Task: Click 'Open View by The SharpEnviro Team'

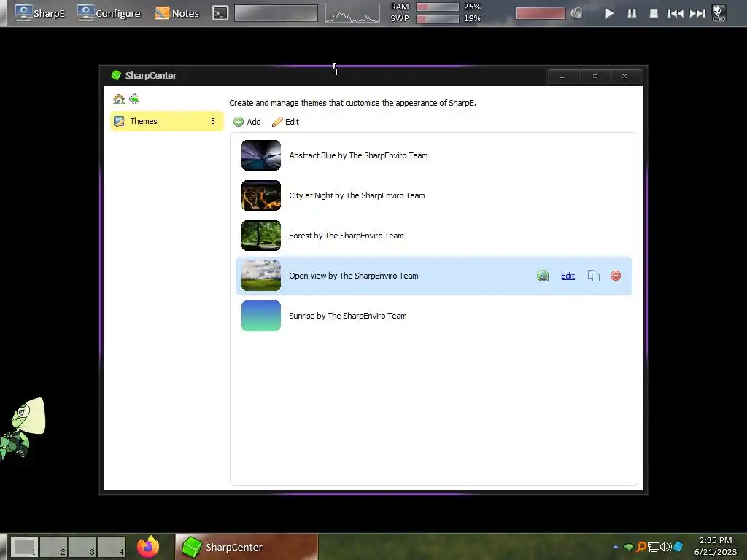Action: tap(354, 276)
